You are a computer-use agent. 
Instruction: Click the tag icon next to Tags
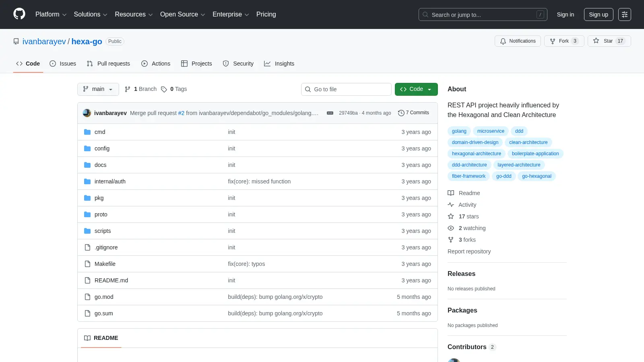164,89
